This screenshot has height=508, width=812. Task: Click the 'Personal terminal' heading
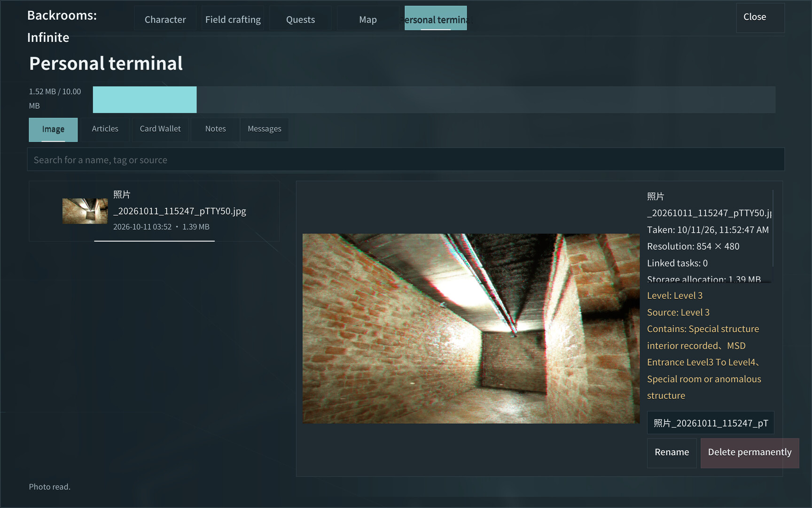pos(106,63)
